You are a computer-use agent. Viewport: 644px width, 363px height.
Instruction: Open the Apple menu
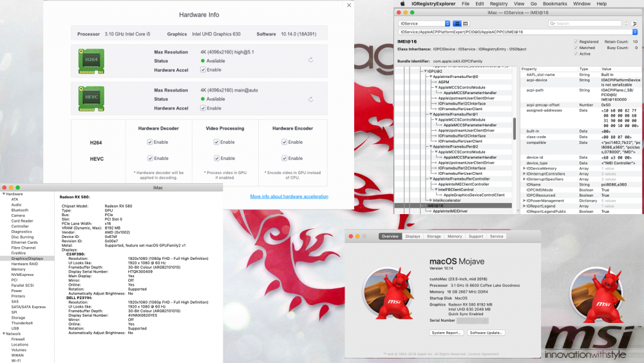coord(402,4)
